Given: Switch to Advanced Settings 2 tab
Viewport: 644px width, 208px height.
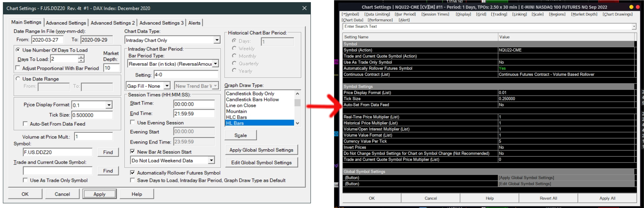Looking at the screenshot, I should (113, 23).
